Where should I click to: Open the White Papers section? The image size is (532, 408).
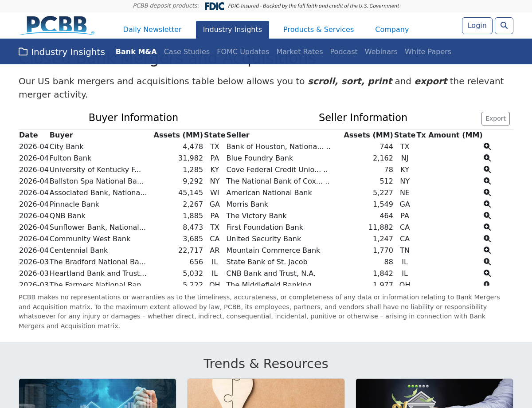427,52
